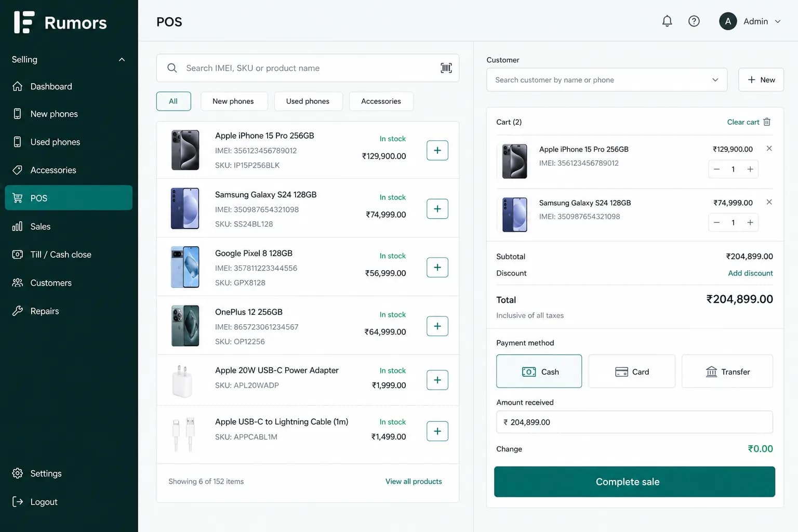
Task: Go to New phones in sidebar
Action: [x=69, y=114]
